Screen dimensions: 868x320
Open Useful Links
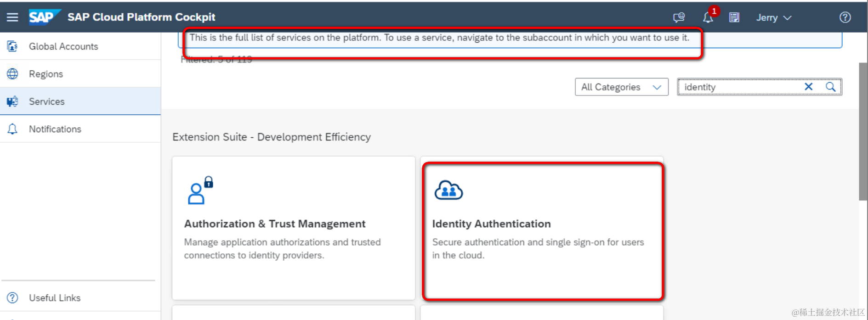pos(80,298)
